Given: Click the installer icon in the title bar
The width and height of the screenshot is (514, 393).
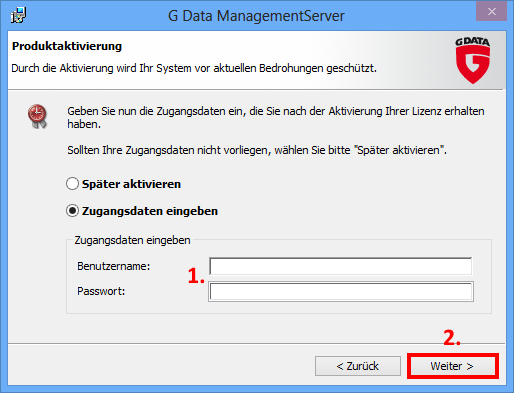Looking at the screenshot, I should (x=18, y=15).
